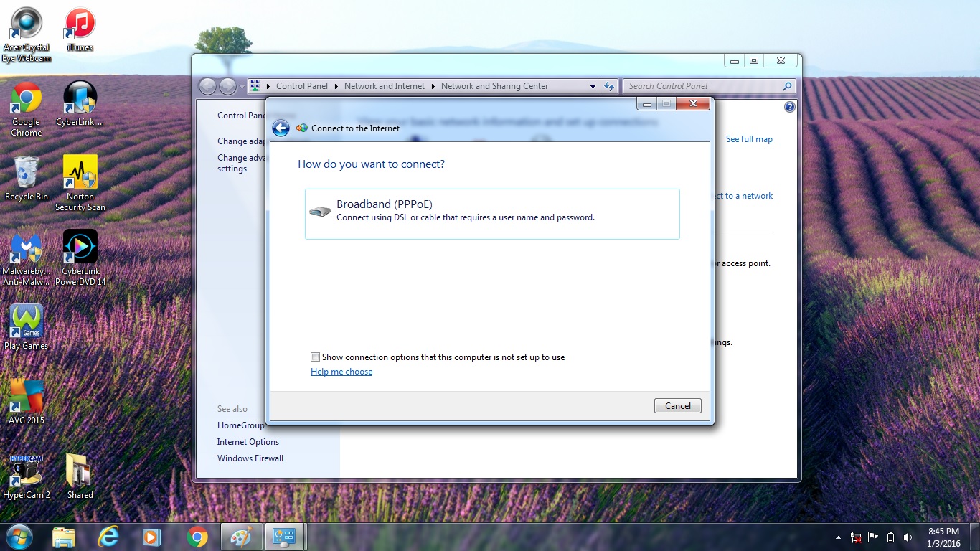Switch to the Control Panel taskbar button
Image resolution: width=980 pixels, height=551 pixels.
point(285,537)
